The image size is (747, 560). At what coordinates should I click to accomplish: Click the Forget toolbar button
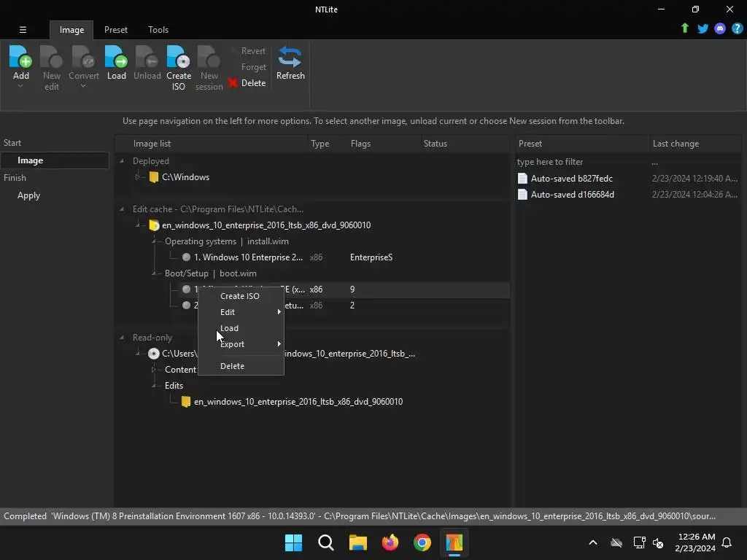[x=253, y=67]
